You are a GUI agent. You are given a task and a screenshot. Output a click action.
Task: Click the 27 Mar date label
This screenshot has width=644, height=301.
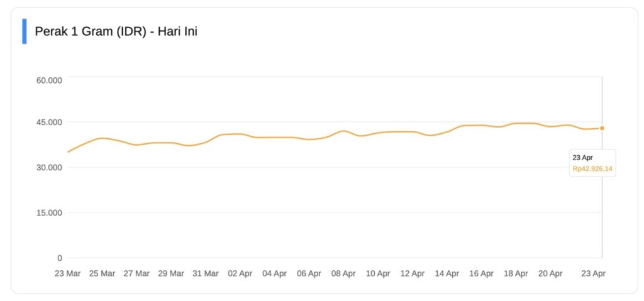pyautogui.click(x=136, y=274)
